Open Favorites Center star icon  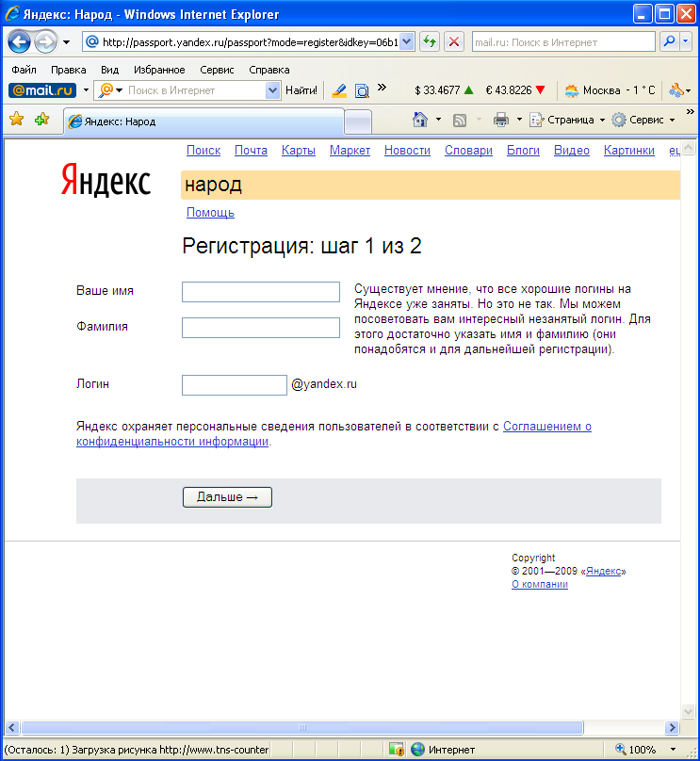pyautogui.click(x=17, y=119)
